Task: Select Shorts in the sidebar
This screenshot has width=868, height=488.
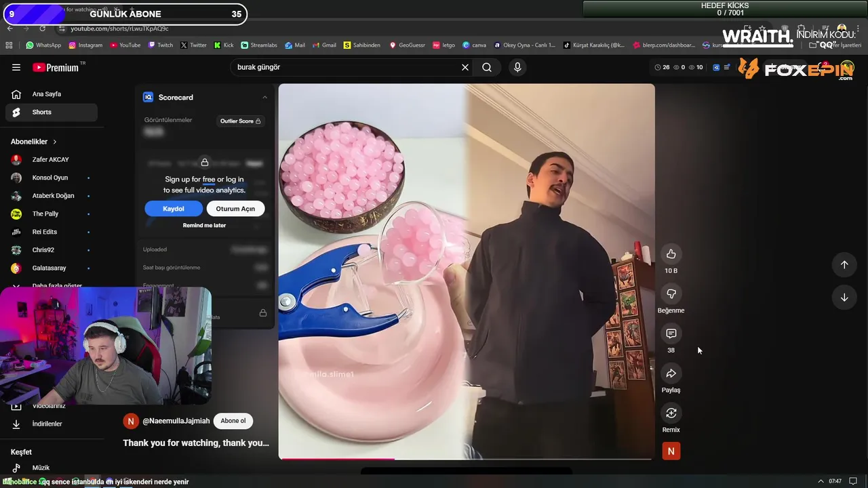Action: tap(52, 112)
